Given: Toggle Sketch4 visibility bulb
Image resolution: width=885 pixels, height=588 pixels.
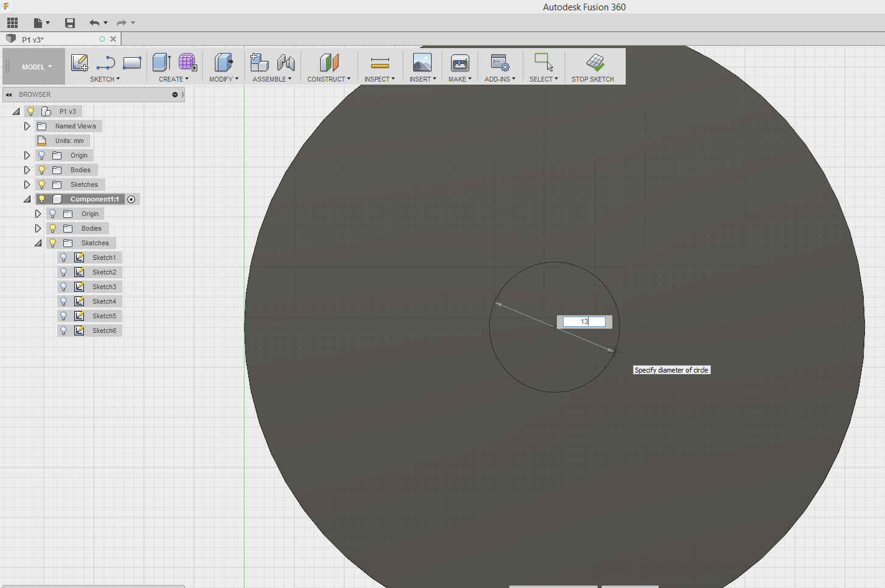Looking at the screenshot, I should pyautogui.click(x=63, y=301).
